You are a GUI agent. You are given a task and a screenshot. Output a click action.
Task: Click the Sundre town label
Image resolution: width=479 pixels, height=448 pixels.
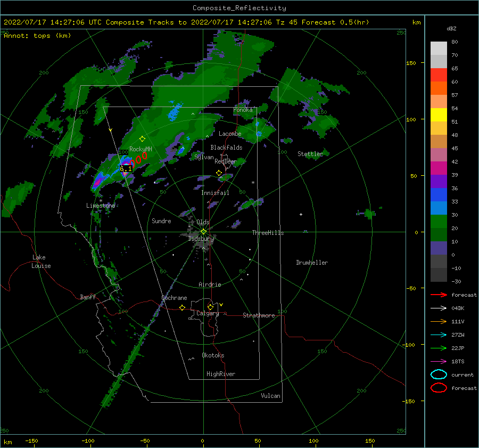(161, 221)
